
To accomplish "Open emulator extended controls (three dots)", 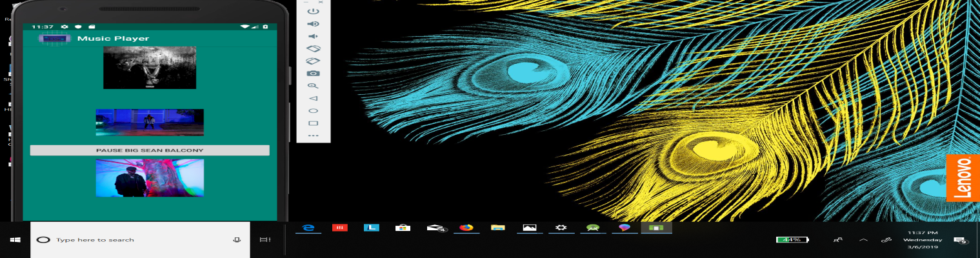I will coord(314,135).
